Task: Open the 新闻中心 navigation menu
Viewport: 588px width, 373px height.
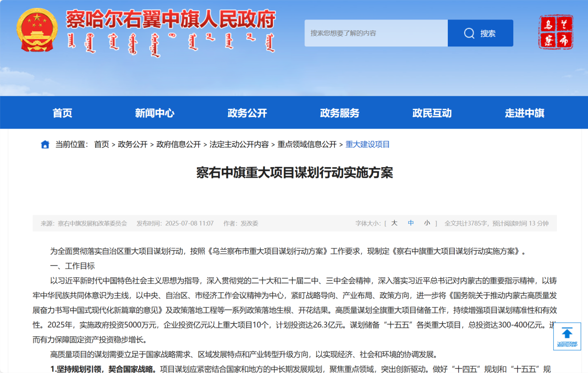Action: (155, 112)
